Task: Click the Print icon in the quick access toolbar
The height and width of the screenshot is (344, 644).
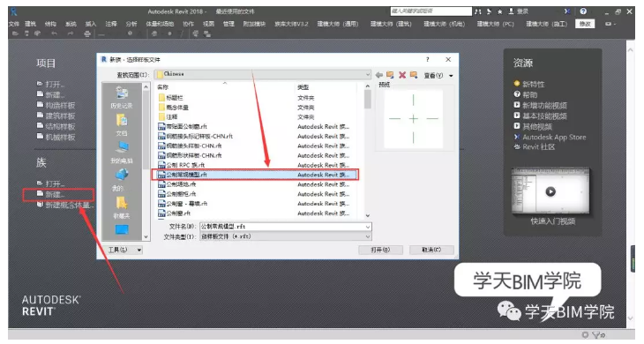Action: tap(87, 34)
